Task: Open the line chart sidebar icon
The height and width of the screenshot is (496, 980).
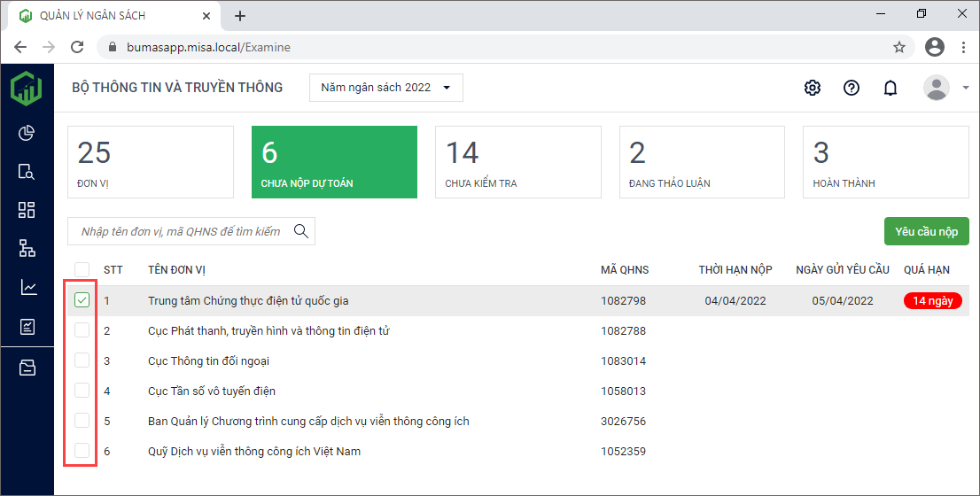Action: tap(27, 287)
